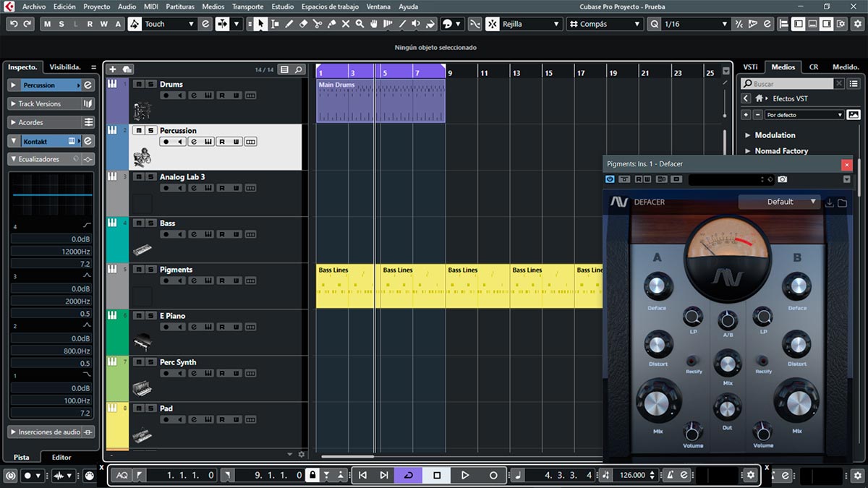Screen dimensions: 868x488
Task: Click the iterative quantize icon beside 1/16
Action: click(x=739, y=24)
